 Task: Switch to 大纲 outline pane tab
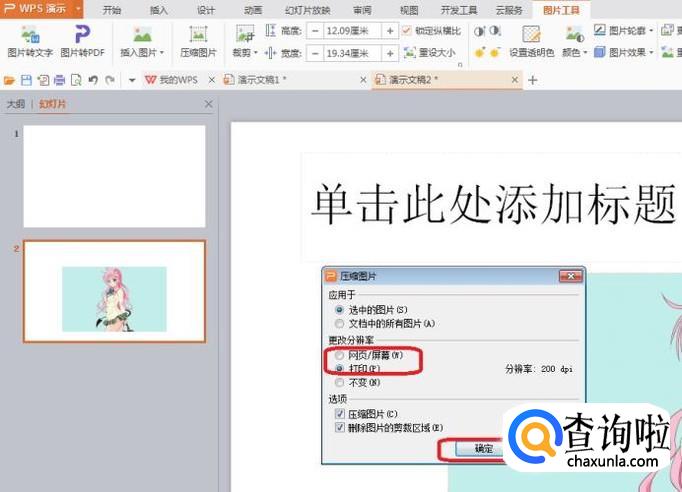(16, 104)
